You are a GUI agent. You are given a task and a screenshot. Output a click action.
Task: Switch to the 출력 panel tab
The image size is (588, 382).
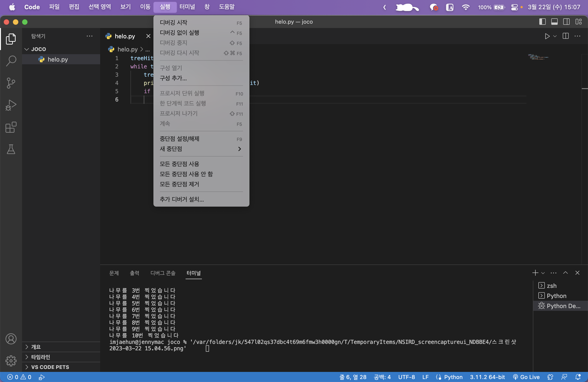[134, 273]
